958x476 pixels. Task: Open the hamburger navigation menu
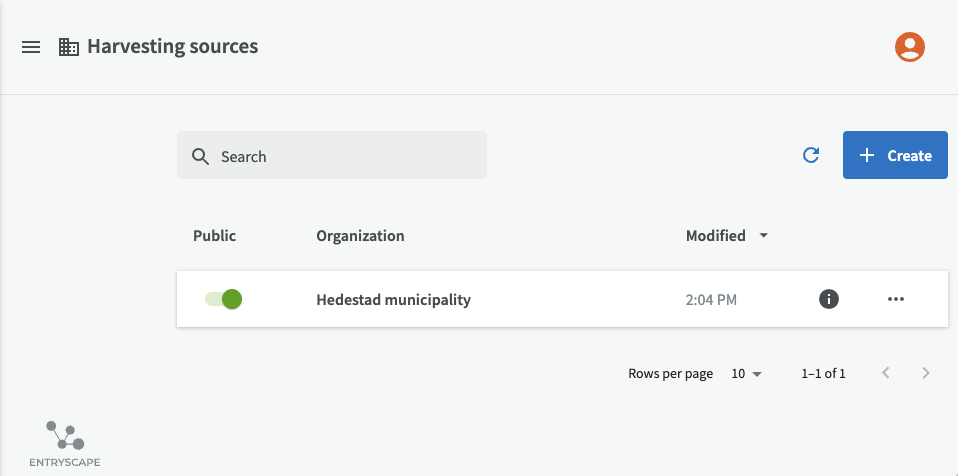[x=31, y=47]
